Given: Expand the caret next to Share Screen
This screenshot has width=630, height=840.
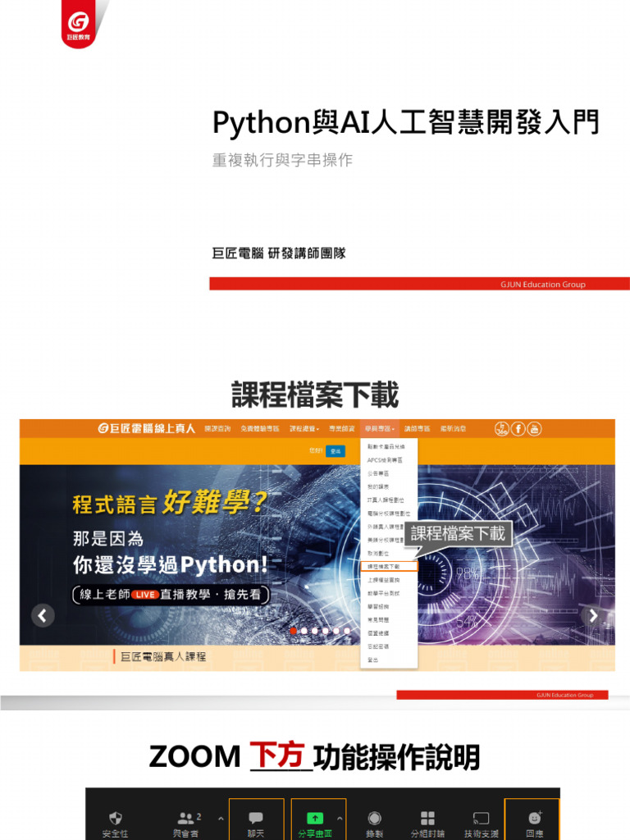Looking at the screenshot, I should coord(340,819).
